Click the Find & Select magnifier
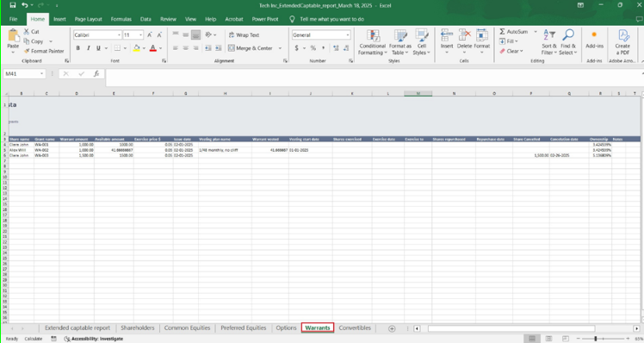 click(568, 35)
